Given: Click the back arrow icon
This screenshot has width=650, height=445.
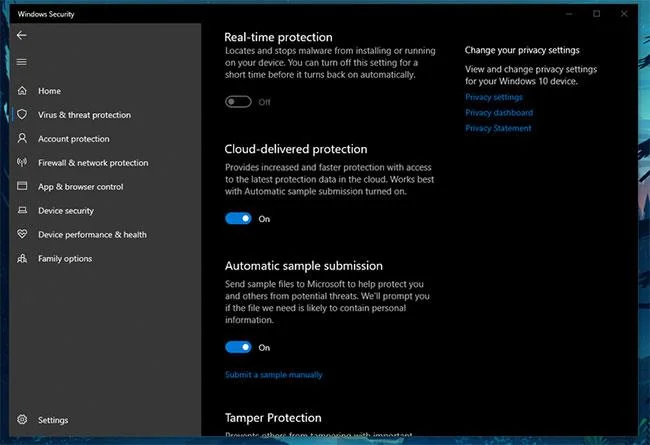Looking at the screenshot, I should coord(22,35).
